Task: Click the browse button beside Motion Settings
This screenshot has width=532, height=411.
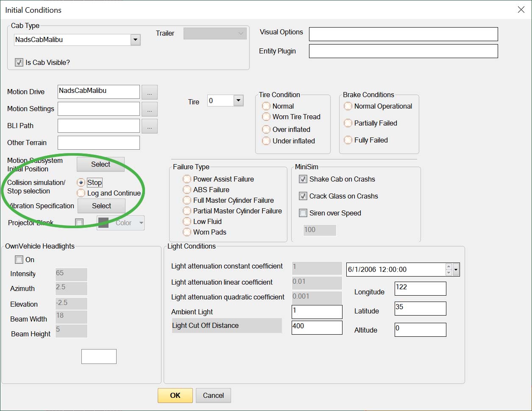Action: pyautogui.click(x=149, y=109)
